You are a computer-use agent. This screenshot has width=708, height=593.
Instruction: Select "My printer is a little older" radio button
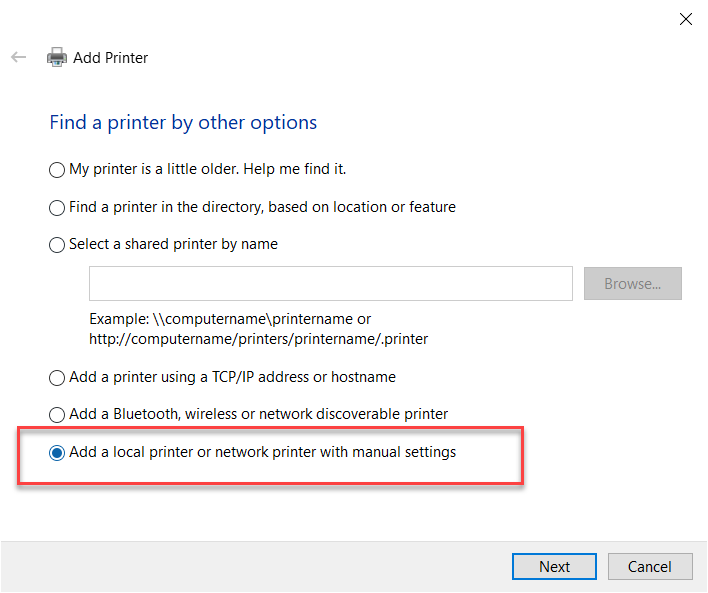57,170
